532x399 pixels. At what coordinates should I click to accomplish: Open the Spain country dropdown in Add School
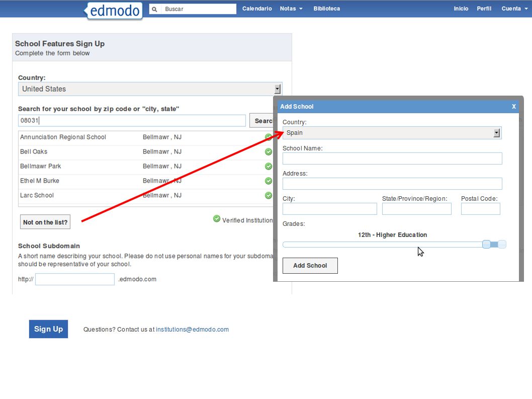[392, 133]
